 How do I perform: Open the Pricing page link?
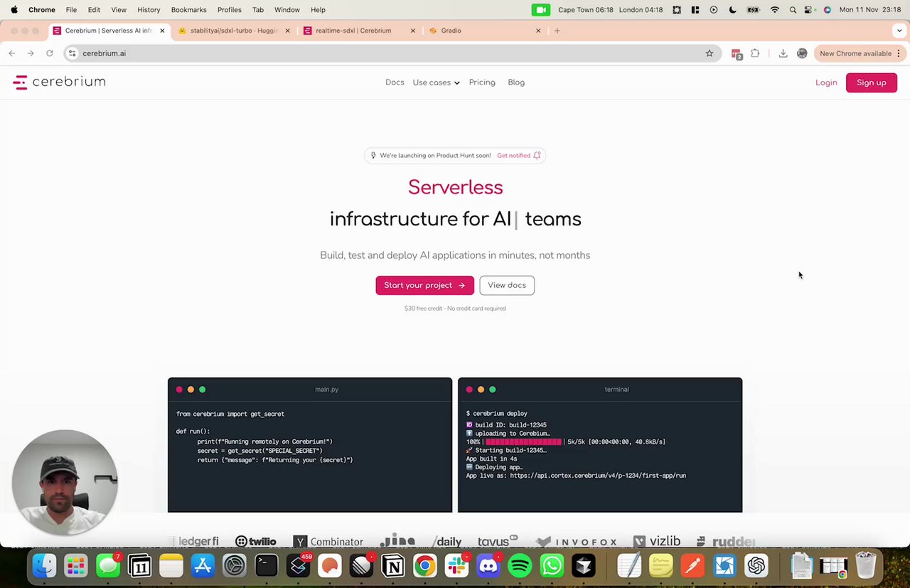click(x=482, y=82)
